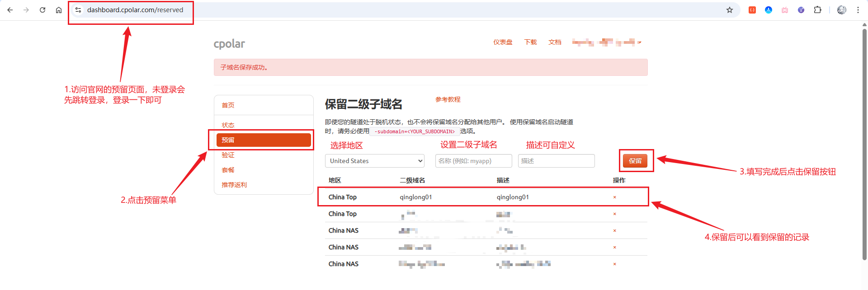Click the orange 保留 button
This screenshot has height=290, width=868.
(635, 161)
